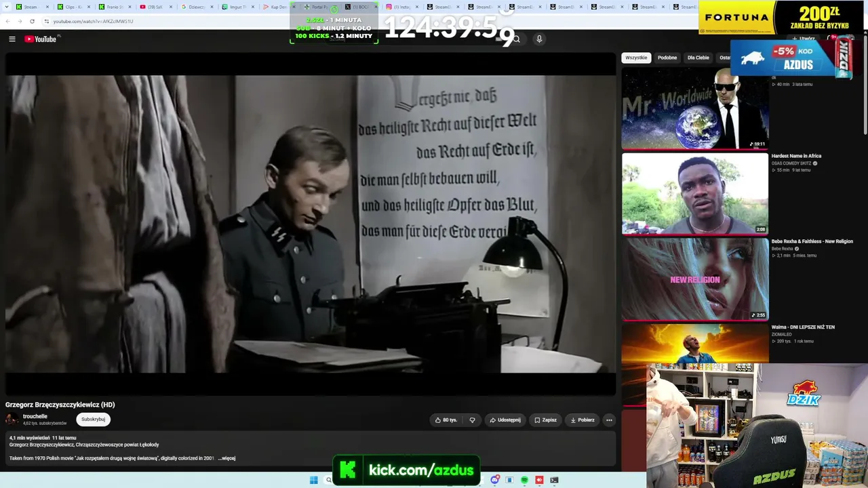This screenshot has height=488, width=868.
Task: Open the terminal icon in the taskbar
Action: pos(554,480)
